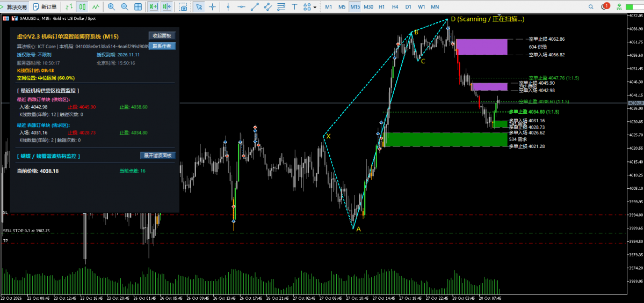Collapse the panel (收起面板)

(162, 36)
